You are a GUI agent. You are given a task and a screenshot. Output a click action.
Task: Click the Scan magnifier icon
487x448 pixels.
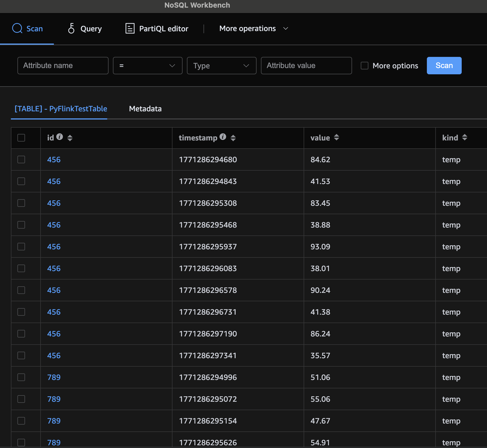17,28
